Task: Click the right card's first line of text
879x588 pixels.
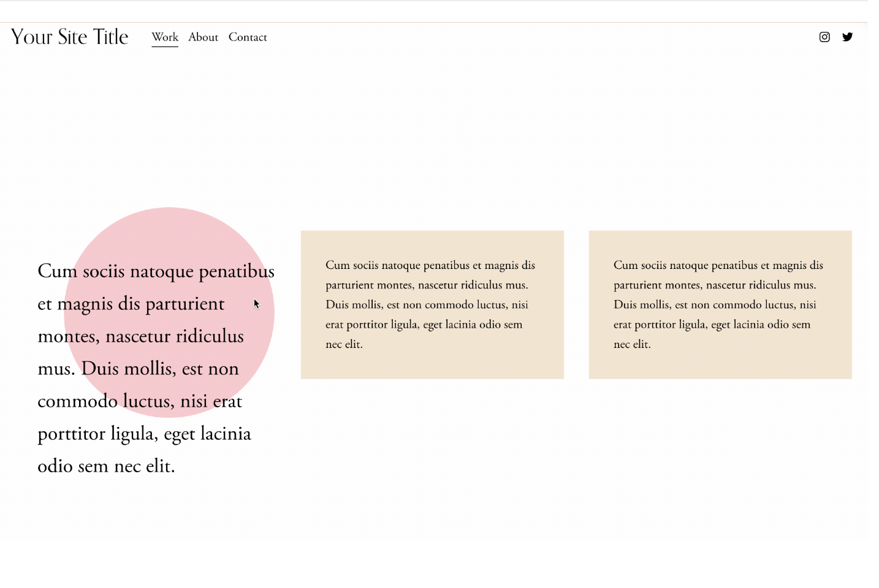Action: coord(717,265)
